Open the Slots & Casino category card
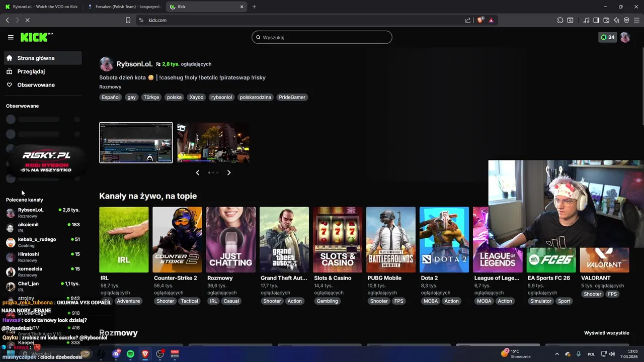Image resolution: width=644 pixels, height=362 pixels. pos(338,240)
